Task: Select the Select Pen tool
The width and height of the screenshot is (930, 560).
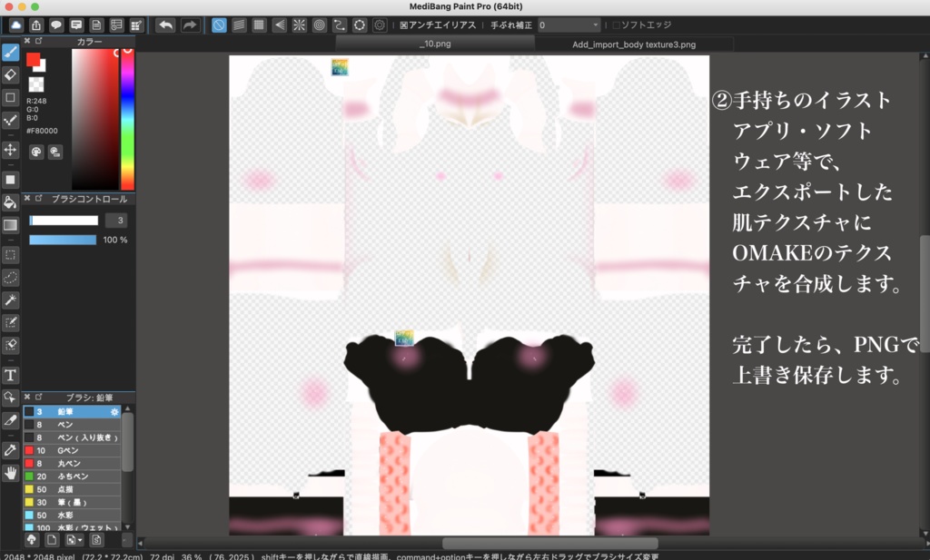Action: 11,322
